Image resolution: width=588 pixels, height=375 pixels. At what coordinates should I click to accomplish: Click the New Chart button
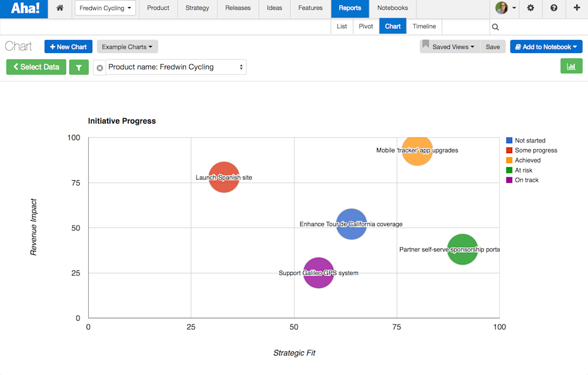click(68, 47)
